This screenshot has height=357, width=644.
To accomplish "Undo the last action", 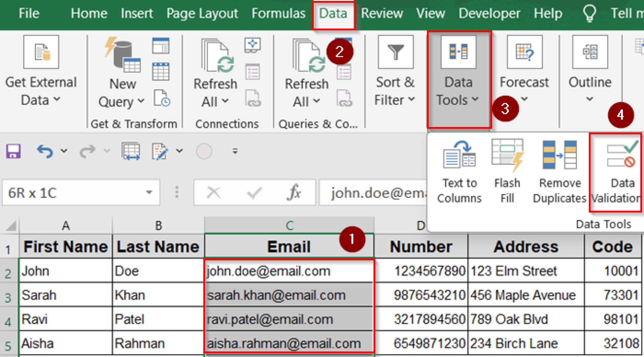I will click(45, 151).
